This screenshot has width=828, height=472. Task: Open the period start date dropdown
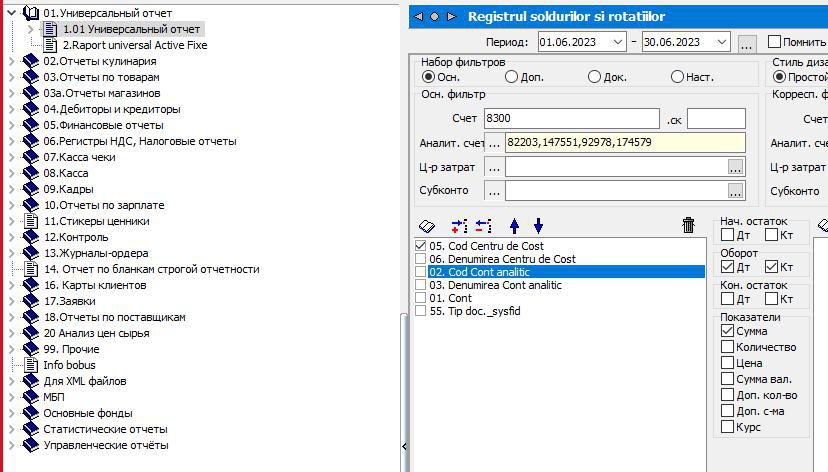tap(617, 42)
